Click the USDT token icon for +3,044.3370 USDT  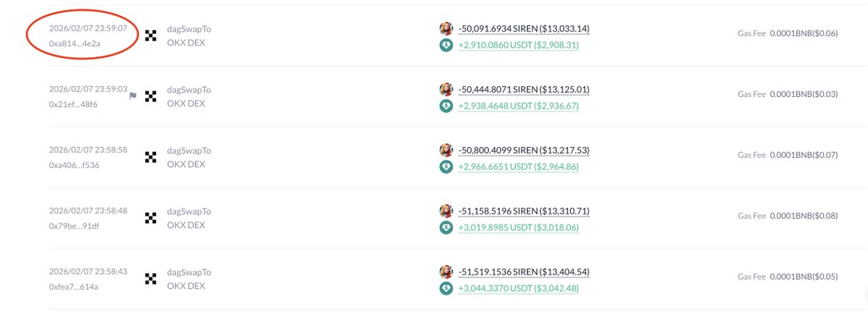click(446, 288)
